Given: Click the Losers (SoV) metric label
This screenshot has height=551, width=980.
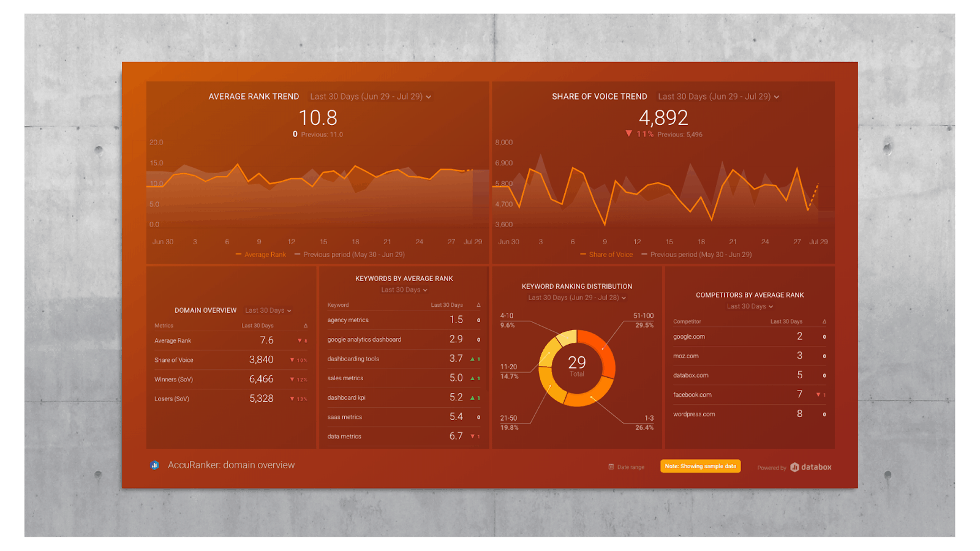Looking at the screenshot, I should [x=171, y=399].
